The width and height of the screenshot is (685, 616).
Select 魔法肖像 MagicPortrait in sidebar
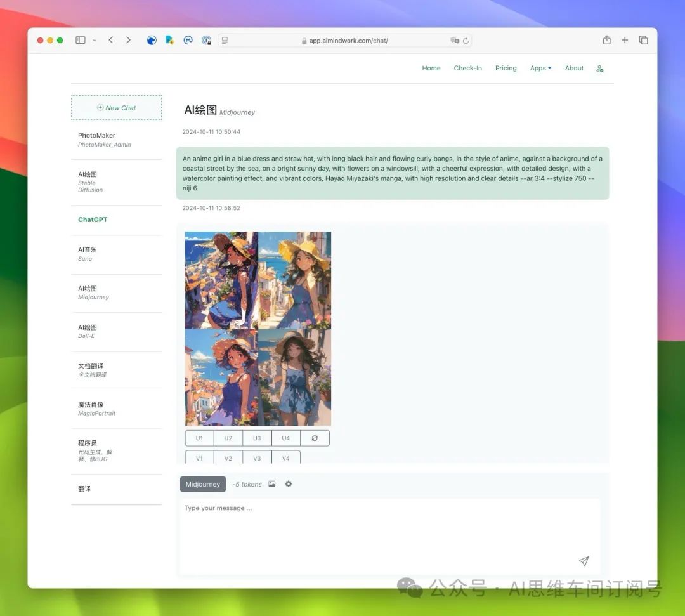pos(117,409)
